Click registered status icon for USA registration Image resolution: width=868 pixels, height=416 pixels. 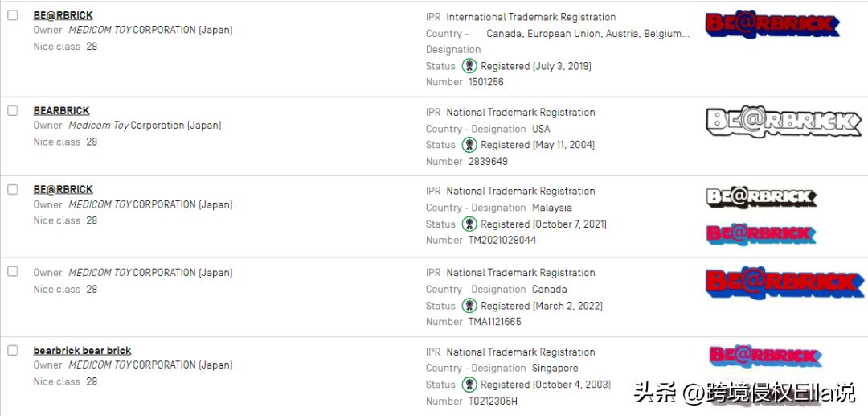(x=469, y=145)
